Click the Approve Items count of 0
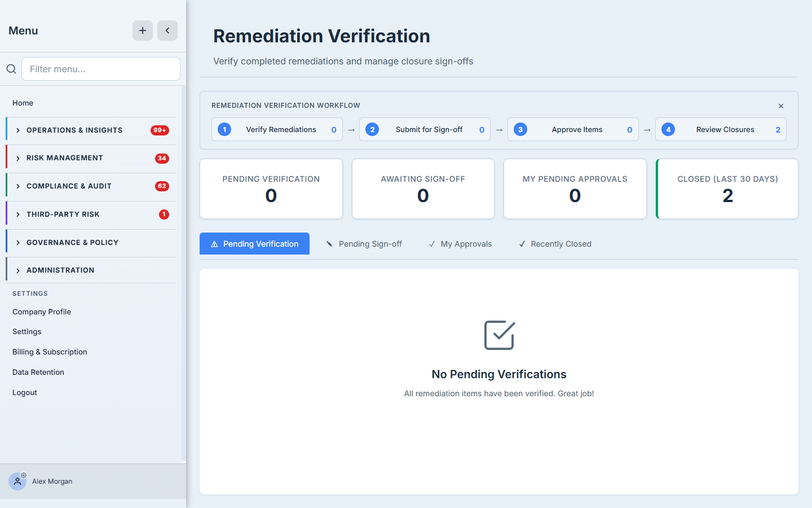Image resolution: width=812 pixels, height=508 pixels. [x=630, y=130]
